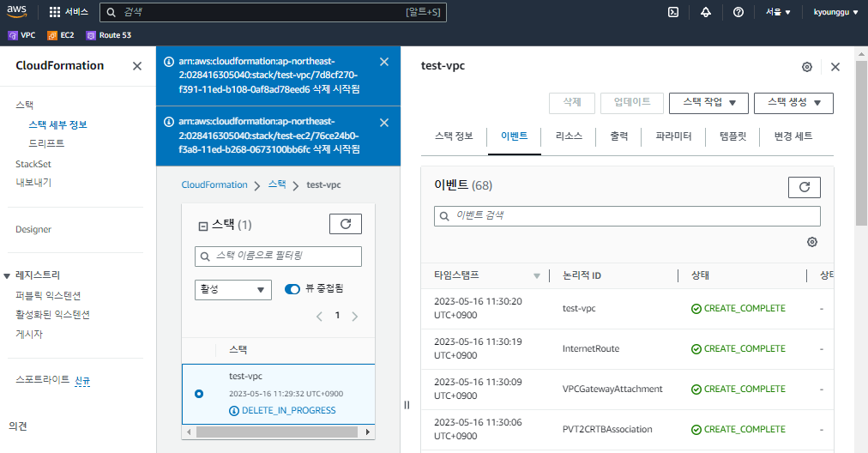Open events table preferences gear
Screen dimensions: 868x453
[x=812, y=242]
